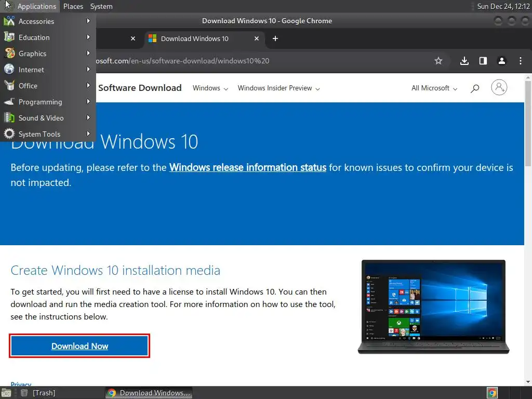Open the System menu
Viewport: 532px width, 399px height.
pos(101,6)
